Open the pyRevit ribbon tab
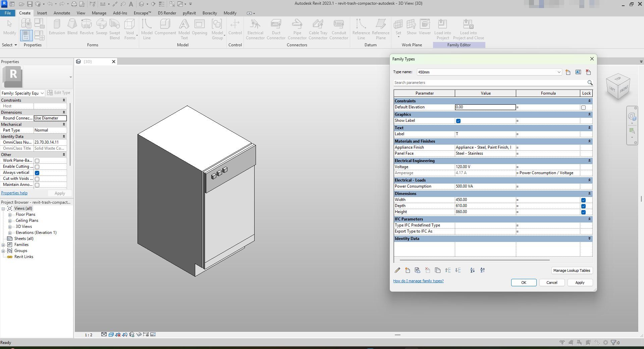 coord(189,13)
